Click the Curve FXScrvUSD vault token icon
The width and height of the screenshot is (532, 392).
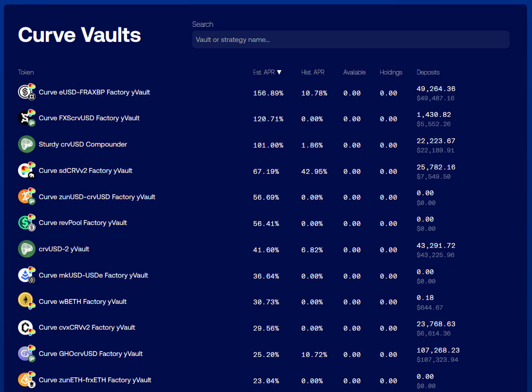click(x=26, y=118)
